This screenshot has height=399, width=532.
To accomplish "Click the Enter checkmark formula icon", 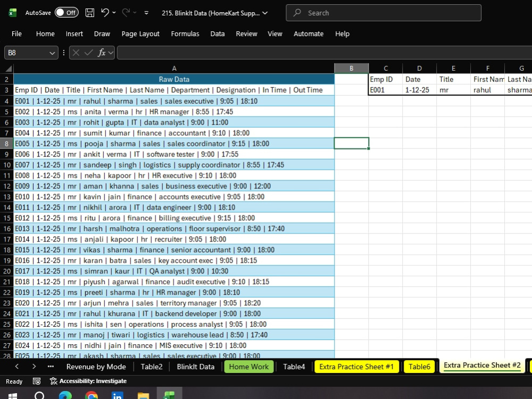I will tap(88, 53).
